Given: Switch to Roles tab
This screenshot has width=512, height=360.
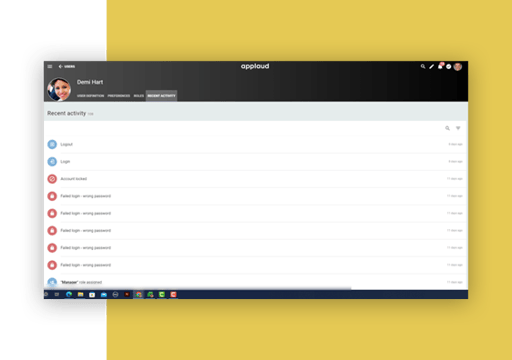Looking at the screenshot, I should pos(139,96).
